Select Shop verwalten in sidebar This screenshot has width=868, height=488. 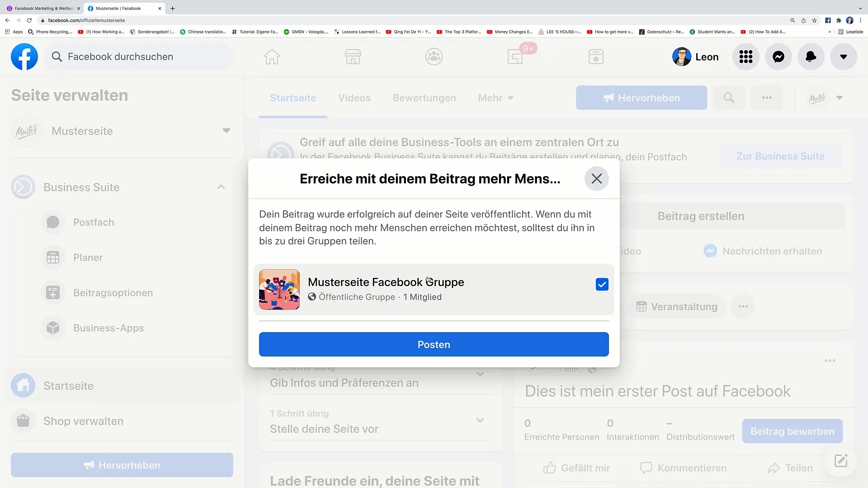pos(122,421)
